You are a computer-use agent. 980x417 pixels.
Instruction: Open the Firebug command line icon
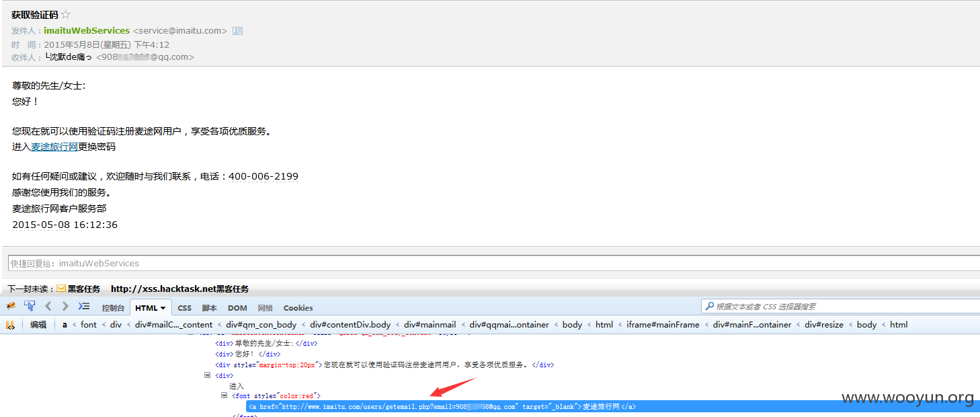coord(84,307)
